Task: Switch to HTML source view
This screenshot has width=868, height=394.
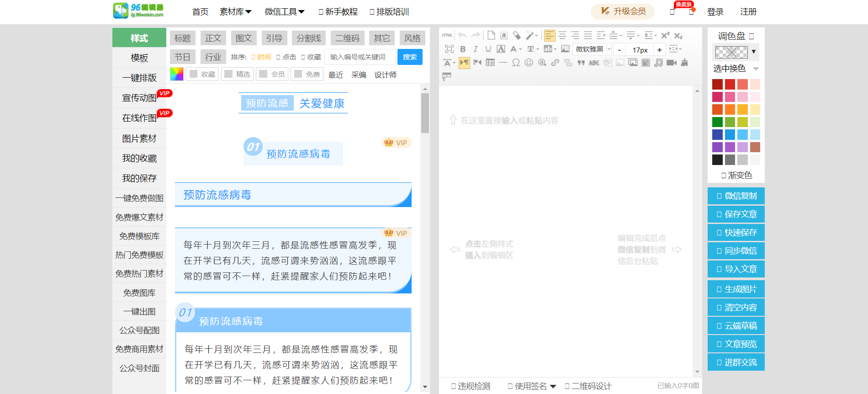Action: coord(447,36)
